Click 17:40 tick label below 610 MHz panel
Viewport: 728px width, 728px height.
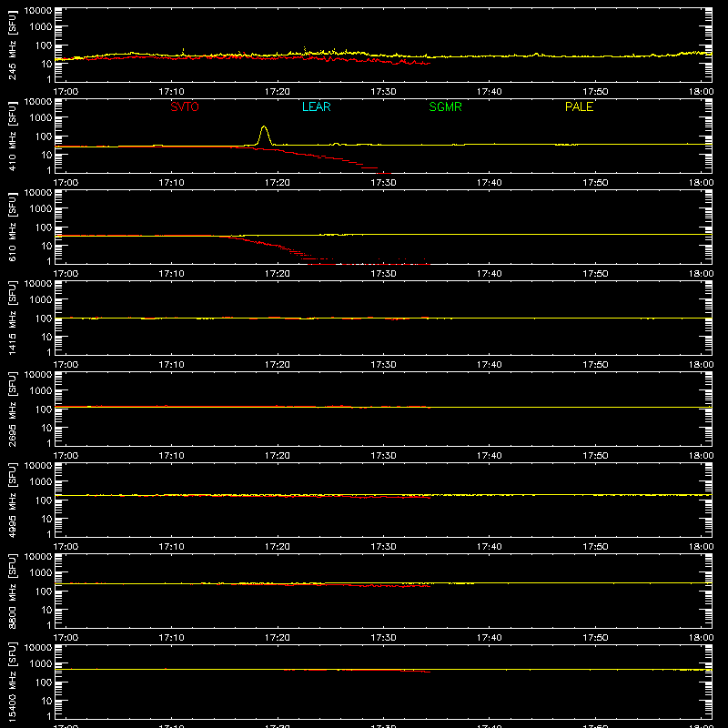[x=490, y=274]
